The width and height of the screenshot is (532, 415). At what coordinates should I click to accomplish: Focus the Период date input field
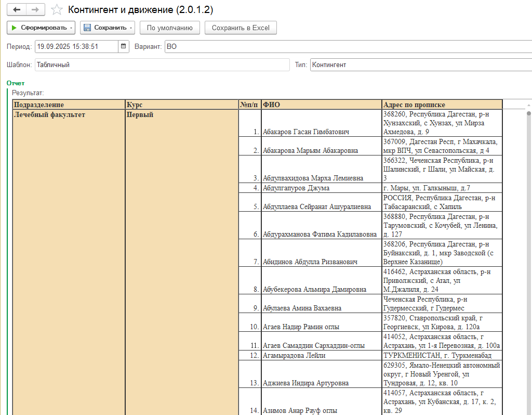tap(76, 46)
